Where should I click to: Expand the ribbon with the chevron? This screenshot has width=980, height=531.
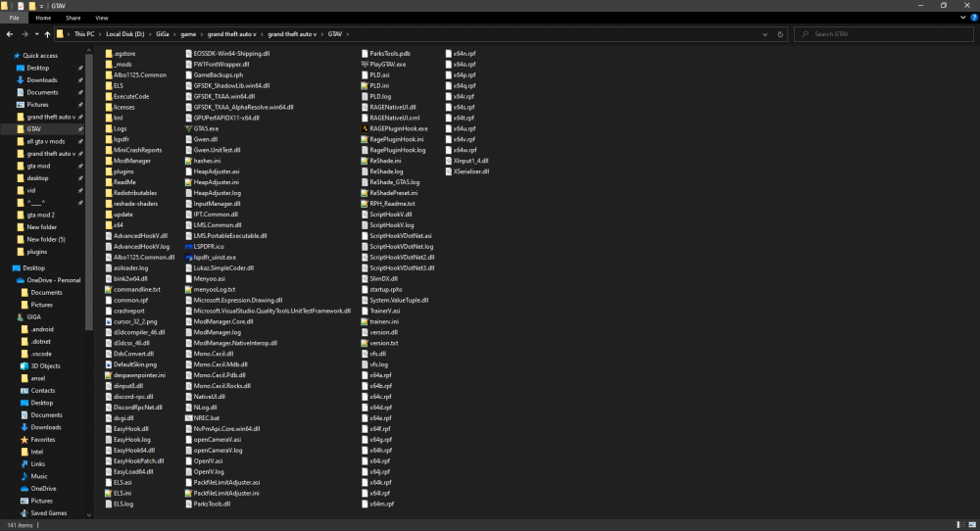963,18
